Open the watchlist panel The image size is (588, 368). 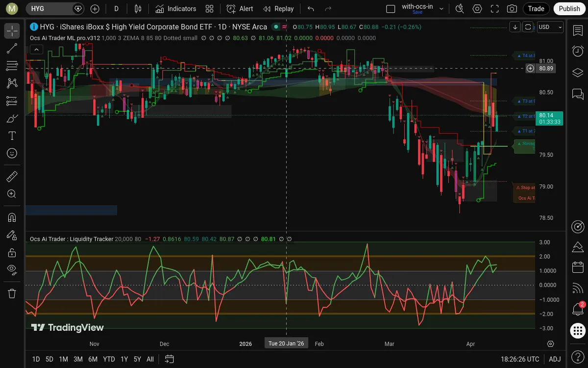coord(578,30)
